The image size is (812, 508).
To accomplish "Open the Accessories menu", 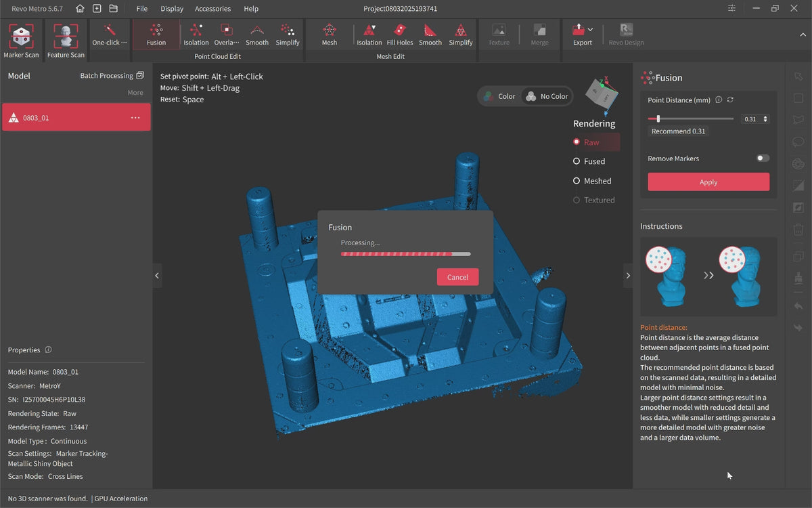I will tap(212, 9).
